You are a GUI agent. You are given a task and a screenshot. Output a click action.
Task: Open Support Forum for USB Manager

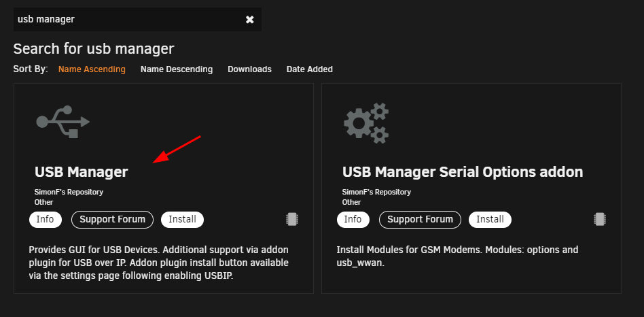coord(113,220)
